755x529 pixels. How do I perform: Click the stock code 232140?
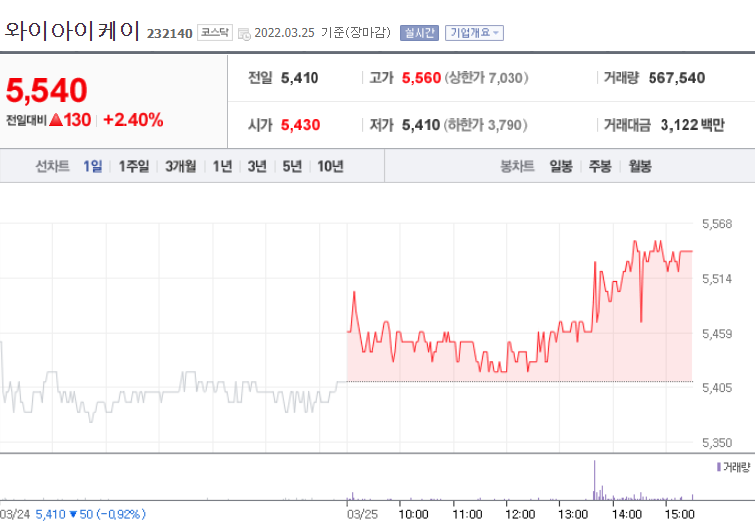pyautogui.click(x=169, y=33)
